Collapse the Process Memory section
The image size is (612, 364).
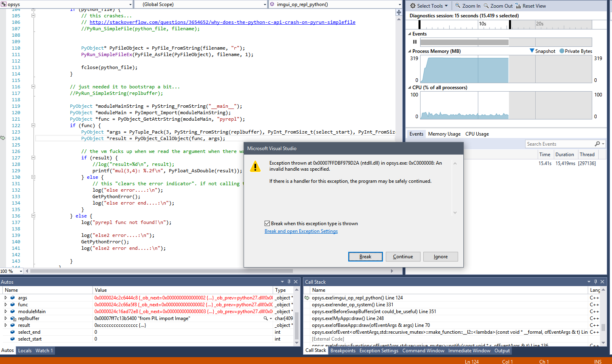click(409, 51)
